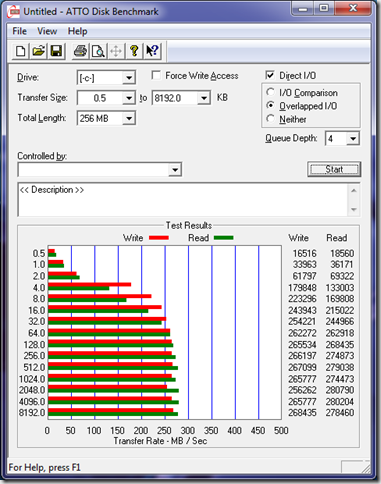This screenshot has width=381, height=484.
Task: Click the write value 16516
Action: pyautogui.click(x=305, y=253)
